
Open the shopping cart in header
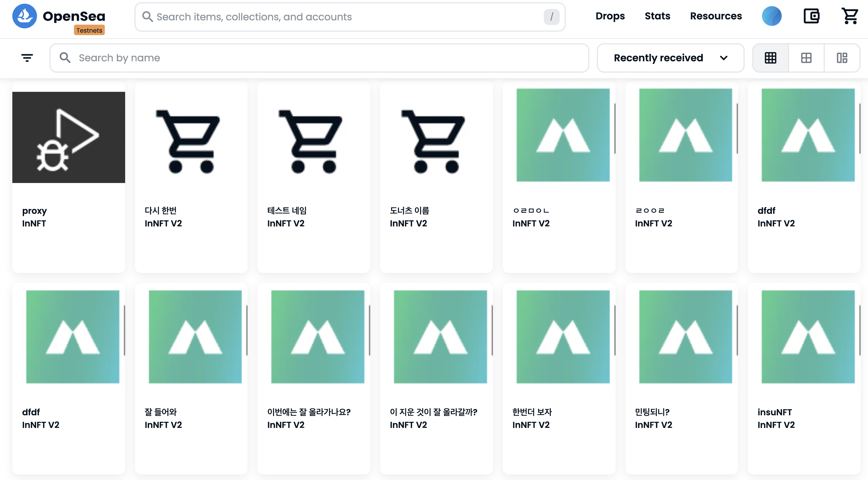(850, 16)
